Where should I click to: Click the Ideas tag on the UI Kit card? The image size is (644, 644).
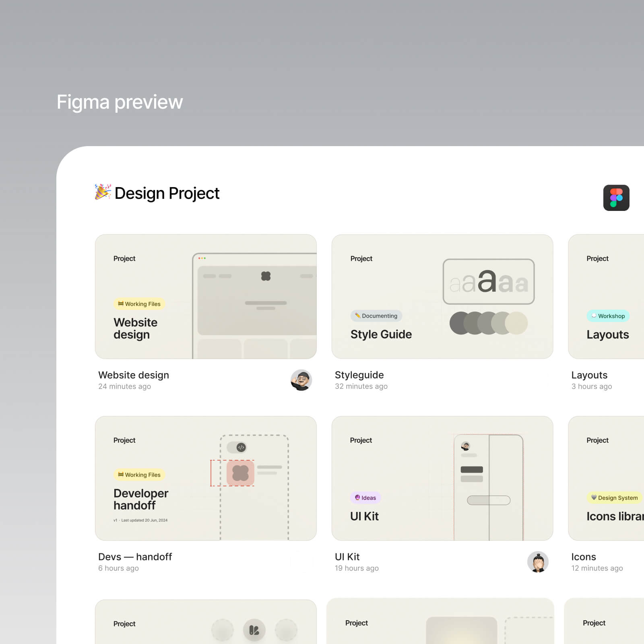[365, 498]
